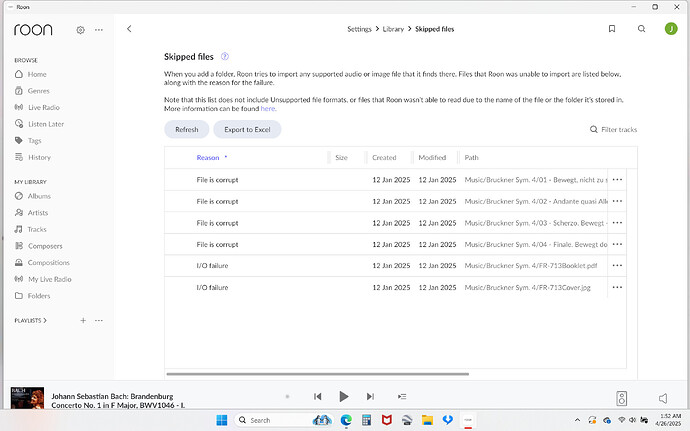Skip to the previous track
The height and width of the screenshot is (431, 690).
tap(318, 397)
